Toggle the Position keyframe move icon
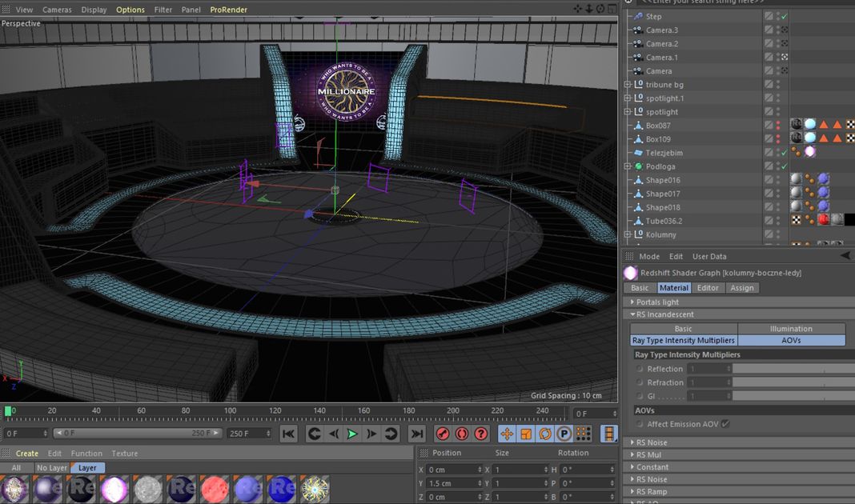 pos(507,434)
